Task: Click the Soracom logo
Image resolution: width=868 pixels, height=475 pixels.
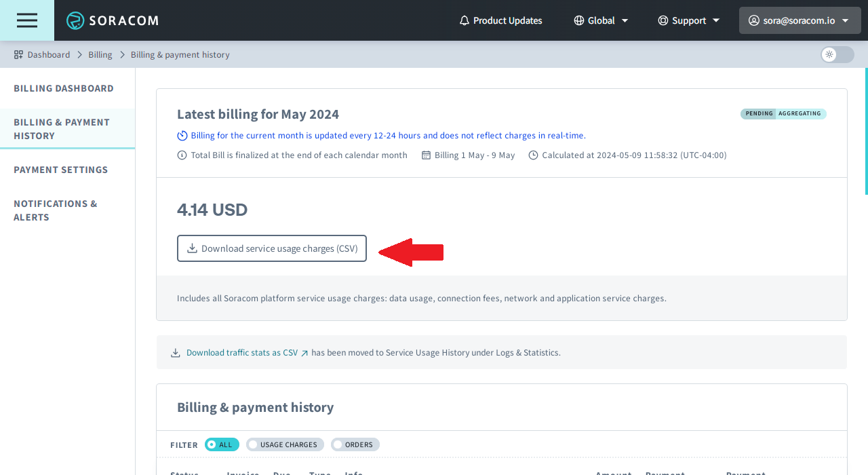Action: coord(112,20)
